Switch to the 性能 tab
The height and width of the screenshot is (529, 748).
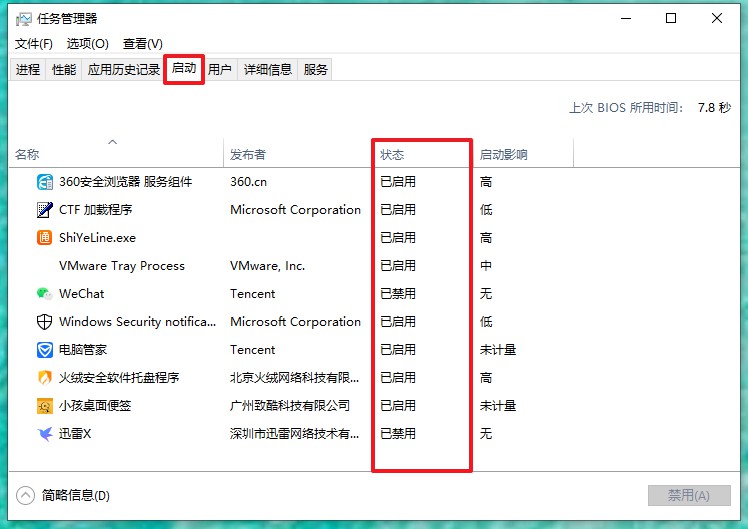(x=64, y=70)
